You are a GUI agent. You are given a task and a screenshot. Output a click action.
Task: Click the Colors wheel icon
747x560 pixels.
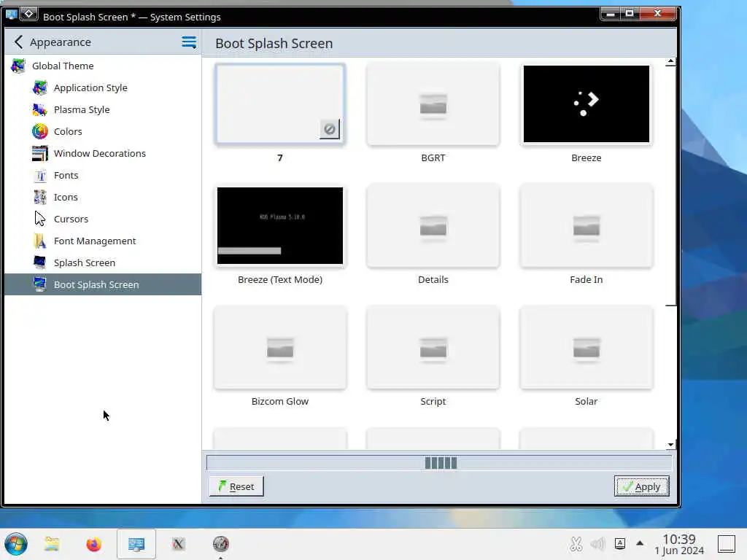click(40, 131)
